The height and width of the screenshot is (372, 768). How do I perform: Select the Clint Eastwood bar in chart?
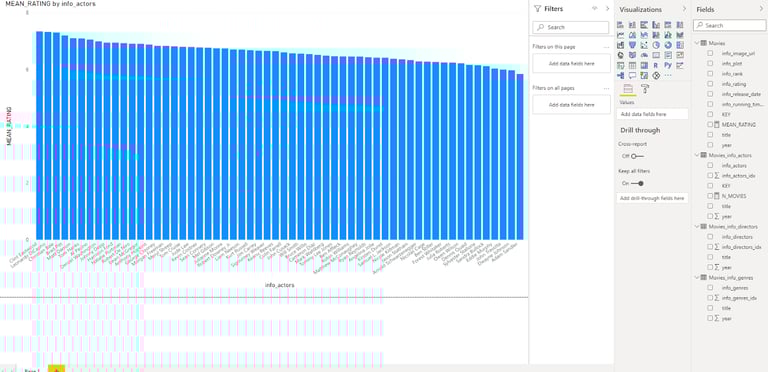click(x=40, y=136)
